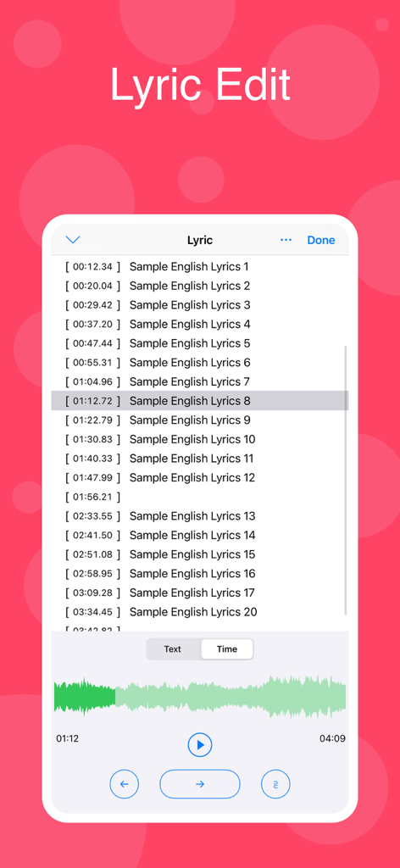Select the timestamp 01:04.96
The height and width of the screenshot is (868, 400).
92,381
